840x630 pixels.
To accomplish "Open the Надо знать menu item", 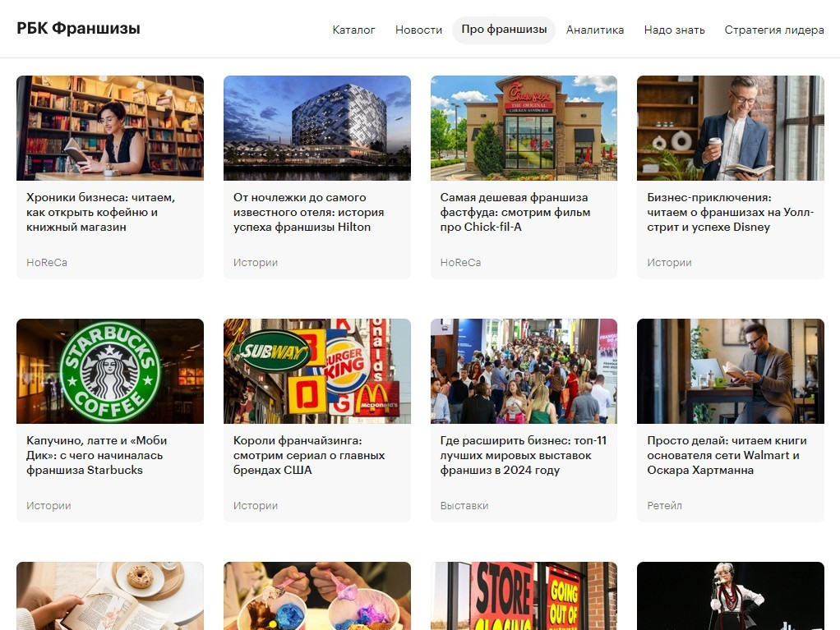I will point(674,30).
